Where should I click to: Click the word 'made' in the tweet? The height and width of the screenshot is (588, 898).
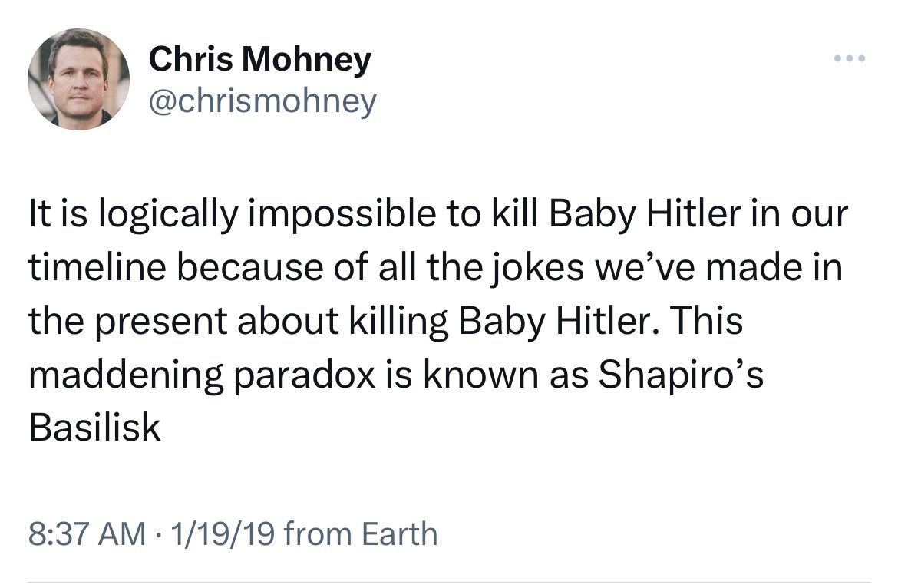point(760,269)
